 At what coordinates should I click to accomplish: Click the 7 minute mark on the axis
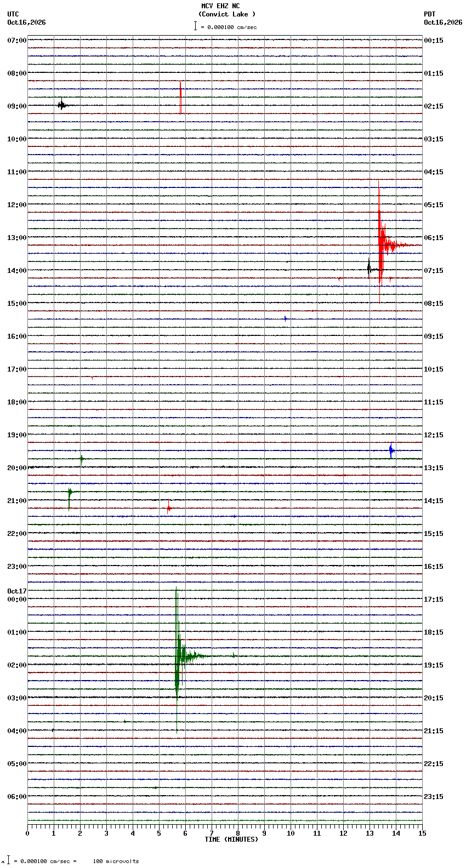(x=212, y=833)
